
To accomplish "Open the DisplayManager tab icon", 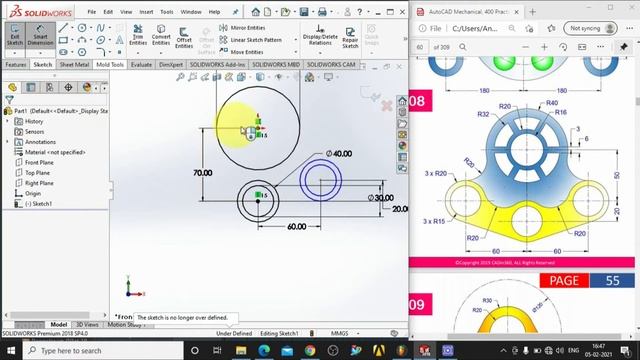I will click(87, 87).
